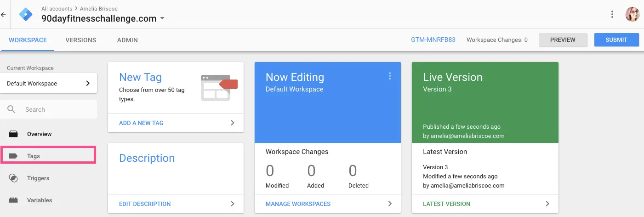Click the Add a New Tag chevron

click(x=232, y=123)
